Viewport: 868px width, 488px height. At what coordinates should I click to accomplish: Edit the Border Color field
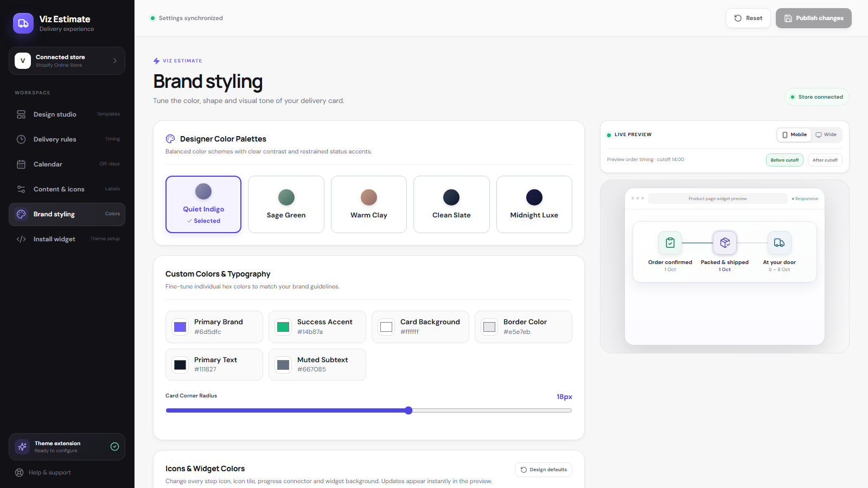tap(524, 327)
